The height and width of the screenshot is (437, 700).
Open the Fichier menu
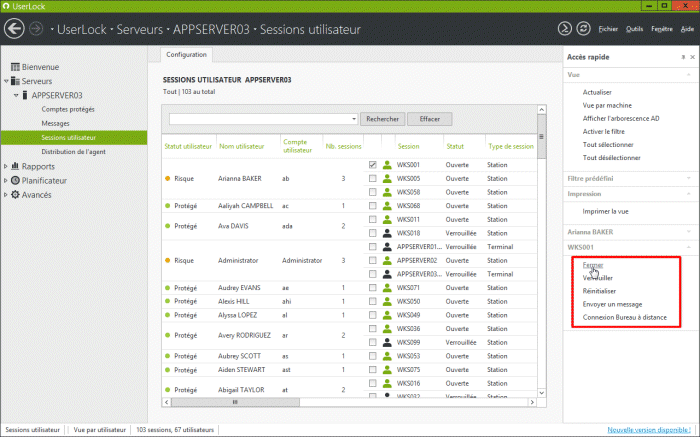coord(608,29)
